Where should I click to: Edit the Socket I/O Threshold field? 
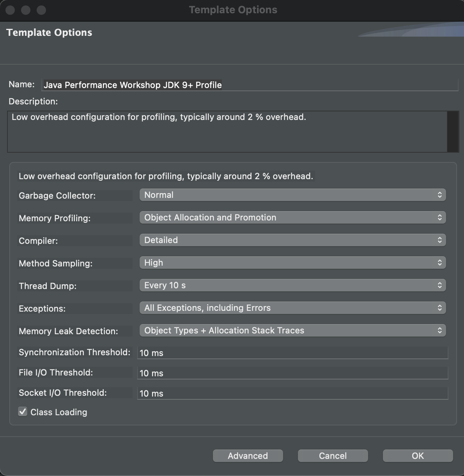click(292, 393)
